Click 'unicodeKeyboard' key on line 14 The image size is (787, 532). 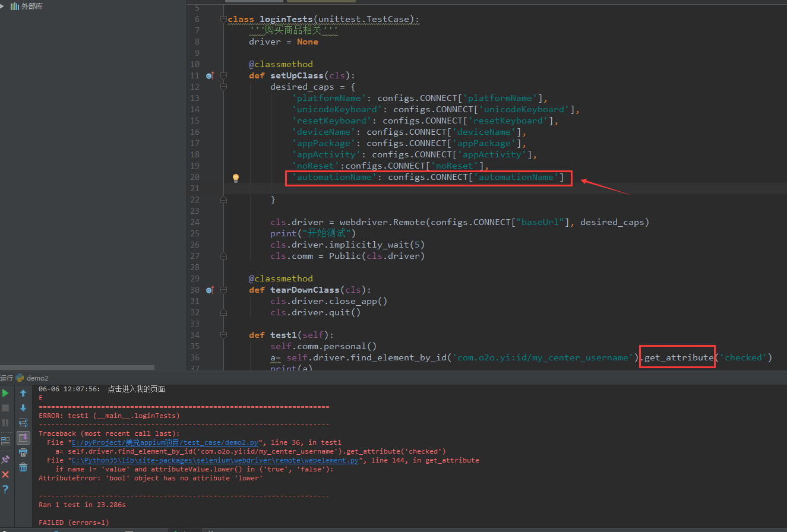337,109
